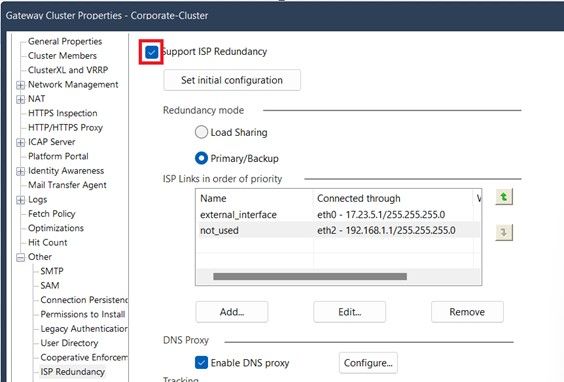Open HTTP/HTTPS Proxy page

pyautogui.click(x=65, y=127)
